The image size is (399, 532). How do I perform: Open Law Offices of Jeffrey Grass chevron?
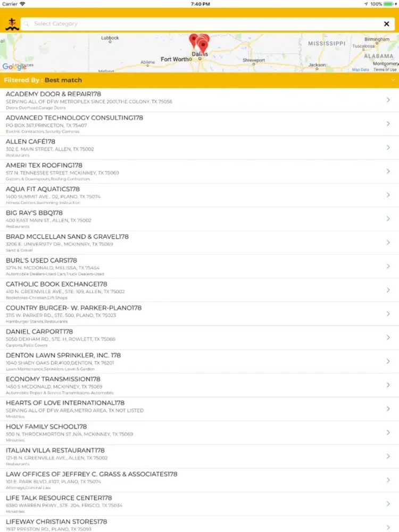(388, 480)
